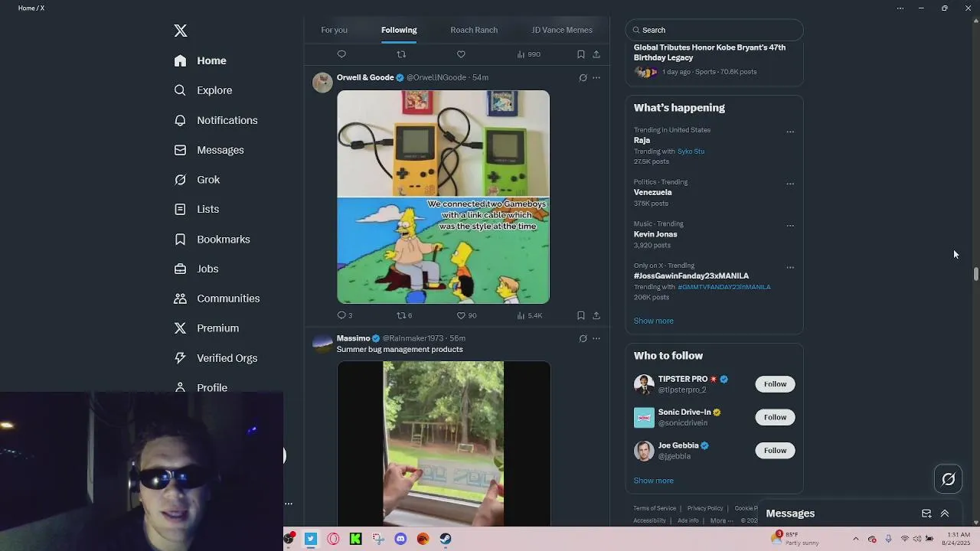Open the Syko Stu trending link
The height and width of the screenshot is (551, 980).
(x=691, y=152)
